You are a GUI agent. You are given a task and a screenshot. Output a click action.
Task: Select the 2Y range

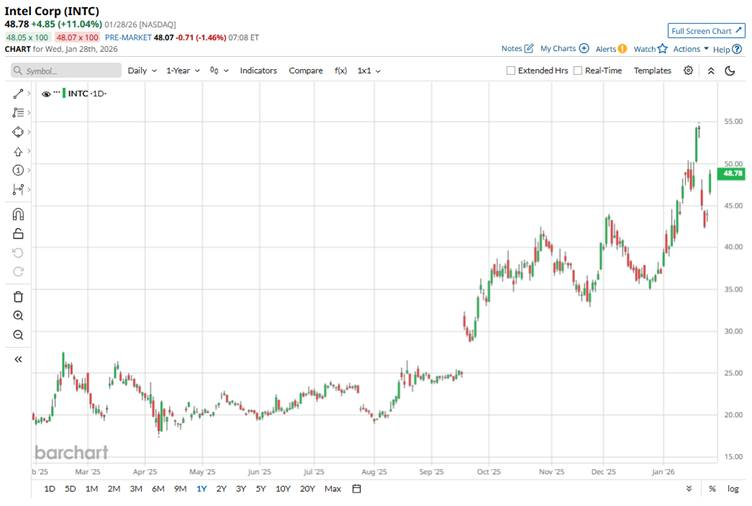coord(221,489)
